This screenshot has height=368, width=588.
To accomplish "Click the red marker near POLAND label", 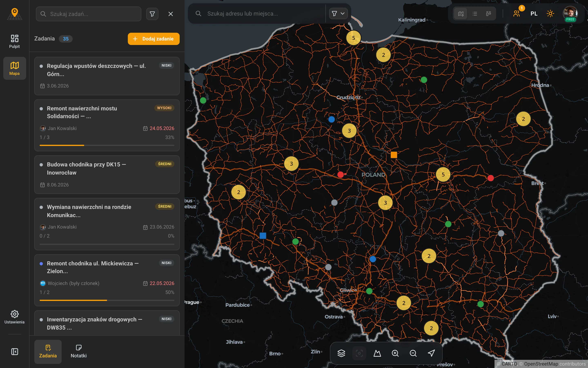I will click(341, 175).
